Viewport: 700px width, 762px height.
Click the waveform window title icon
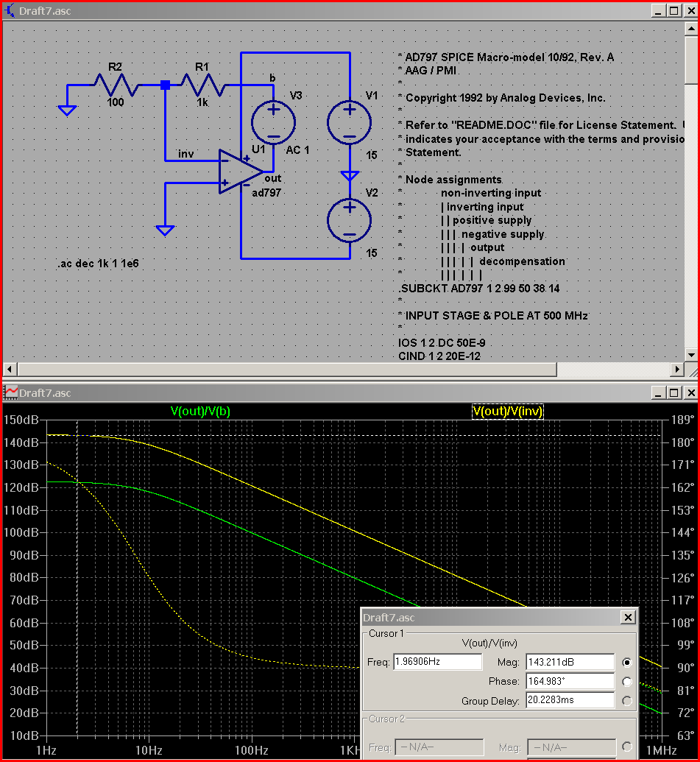[x=10, y=392]
